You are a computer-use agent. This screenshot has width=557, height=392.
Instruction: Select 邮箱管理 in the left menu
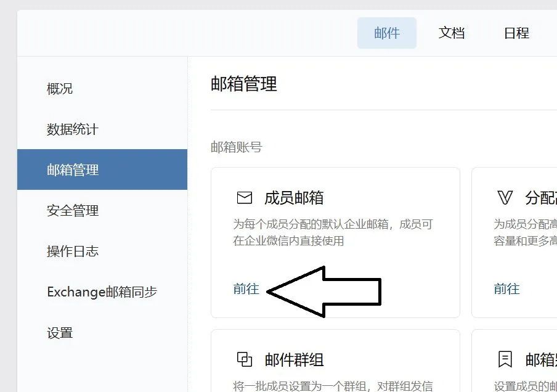[x=73, y=170]
